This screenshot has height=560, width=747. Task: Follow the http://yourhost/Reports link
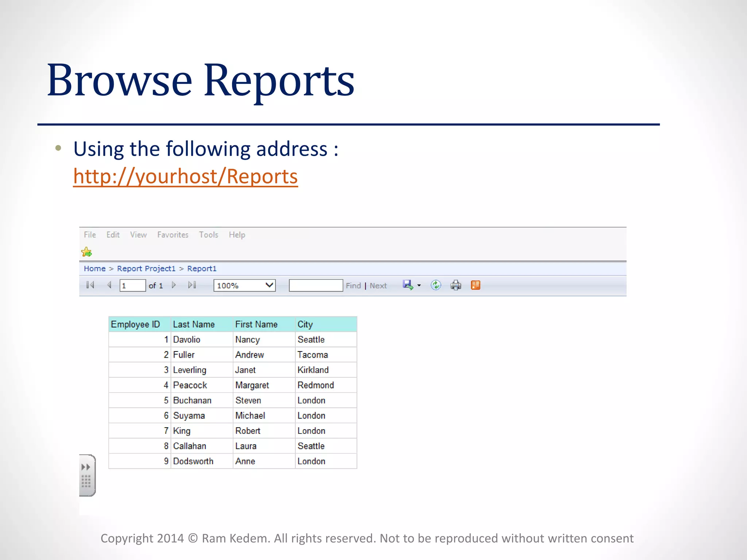pyautogui.click(x=185, y=176)
